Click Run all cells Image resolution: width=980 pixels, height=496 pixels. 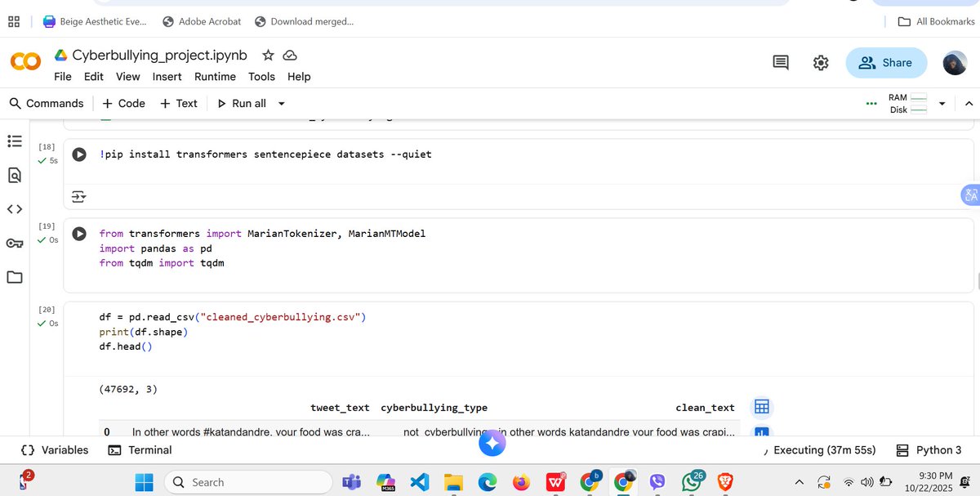241,104
